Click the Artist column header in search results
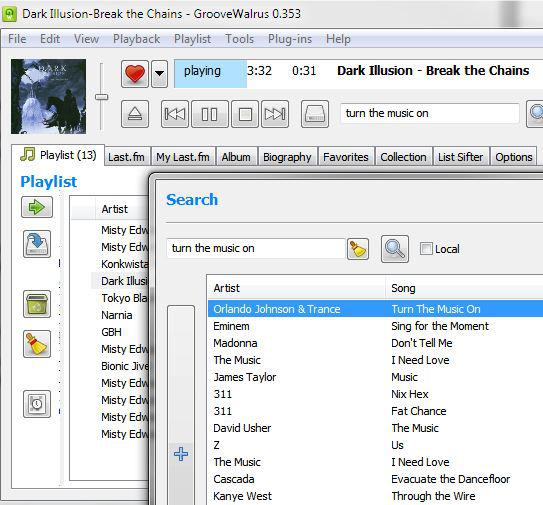The width and height of the screenshot is (543, 505). click(x=296, y=288)
